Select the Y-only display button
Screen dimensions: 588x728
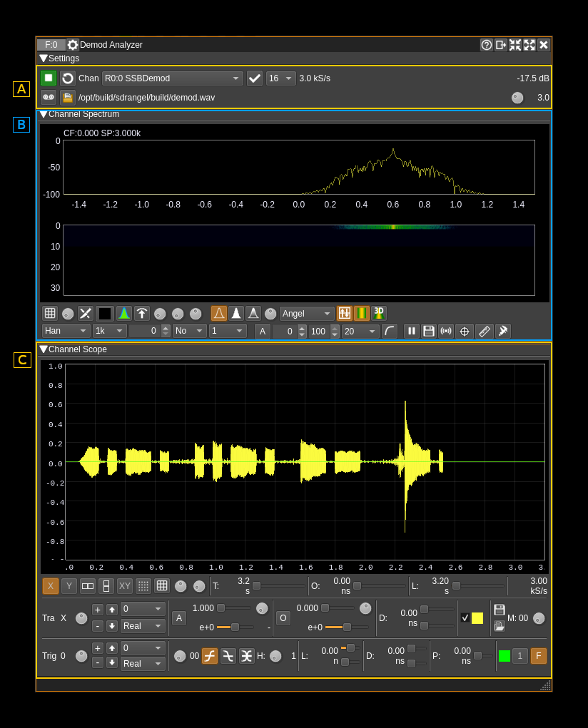tap(69, 586)
